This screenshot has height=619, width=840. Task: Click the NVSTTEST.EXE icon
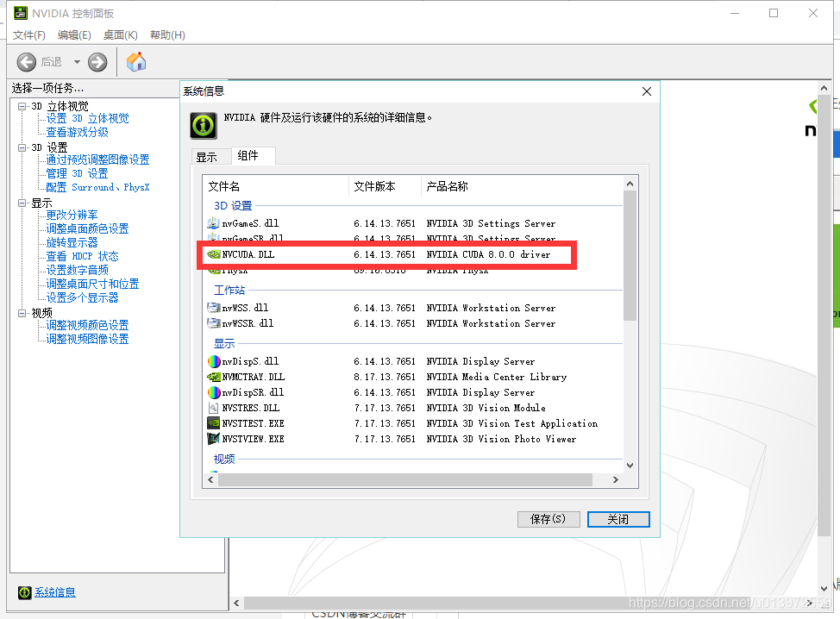coord(213,423)
